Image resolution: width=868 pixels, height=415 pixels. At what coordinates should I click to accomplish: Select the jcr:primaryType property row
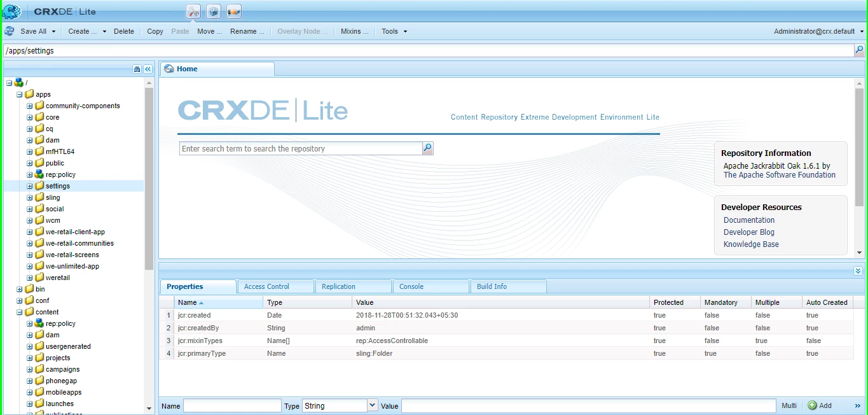(506, 353)
